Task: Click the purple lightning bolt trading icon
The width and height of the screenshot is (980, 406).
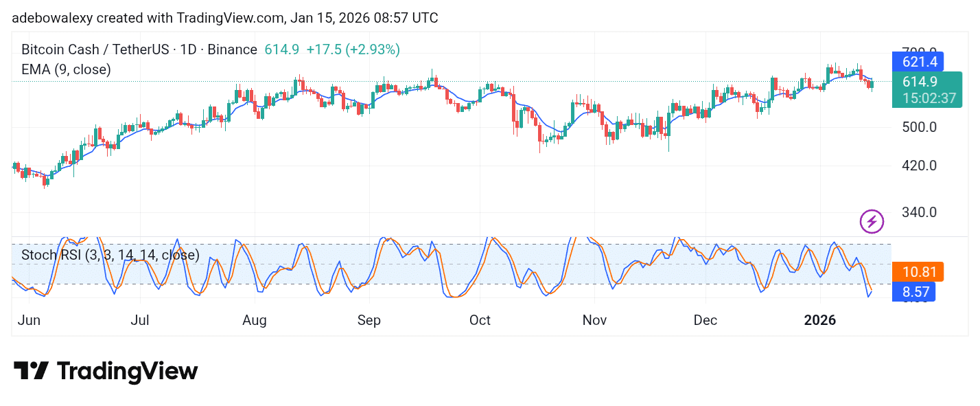Action: point(872,221)
